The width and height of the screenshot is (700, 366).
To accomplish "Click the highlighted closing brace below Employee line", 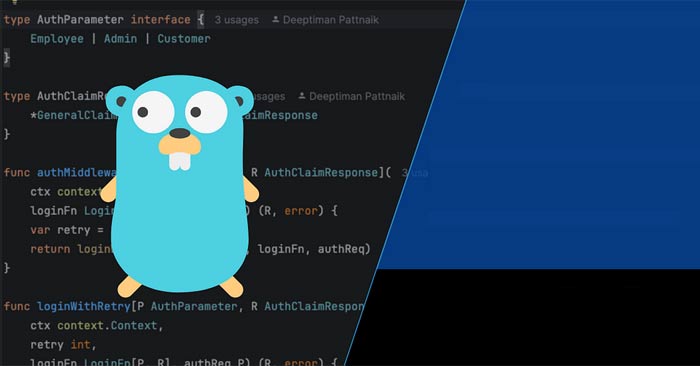I will pos(7,58).
